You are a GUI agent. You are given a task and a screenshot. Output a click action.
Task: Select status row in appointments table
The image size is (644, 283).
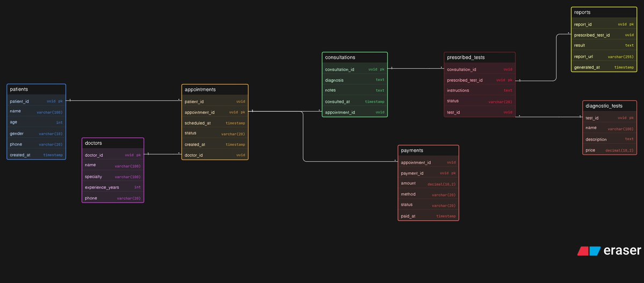(x=215, y=134)
